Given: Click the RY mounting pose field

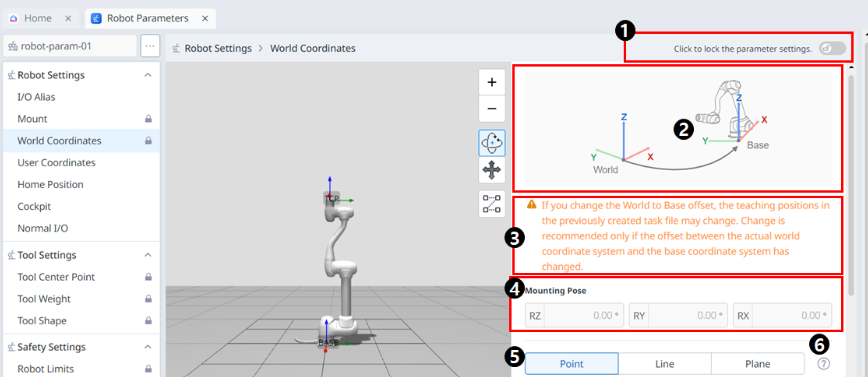Looking at the screenshot, I should pyautogui.click(x=679, y=316).
